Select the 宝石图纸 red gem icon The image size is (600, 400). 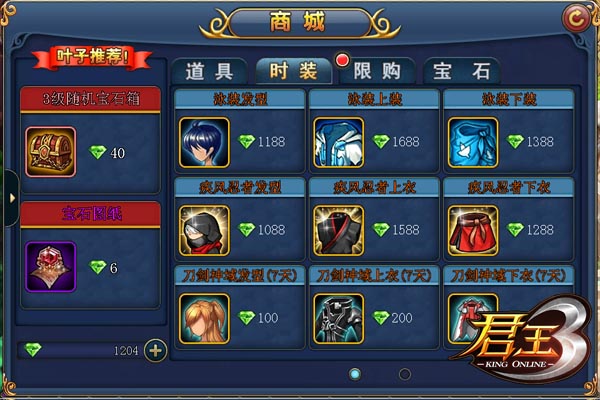pos(51,267)
